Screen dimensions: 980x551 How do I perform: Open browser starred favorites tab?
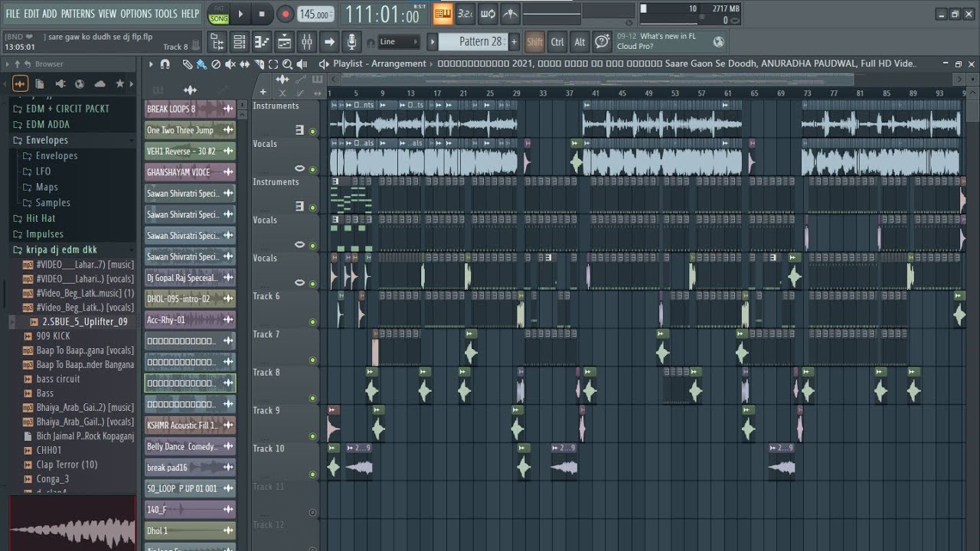coord(119,83)
